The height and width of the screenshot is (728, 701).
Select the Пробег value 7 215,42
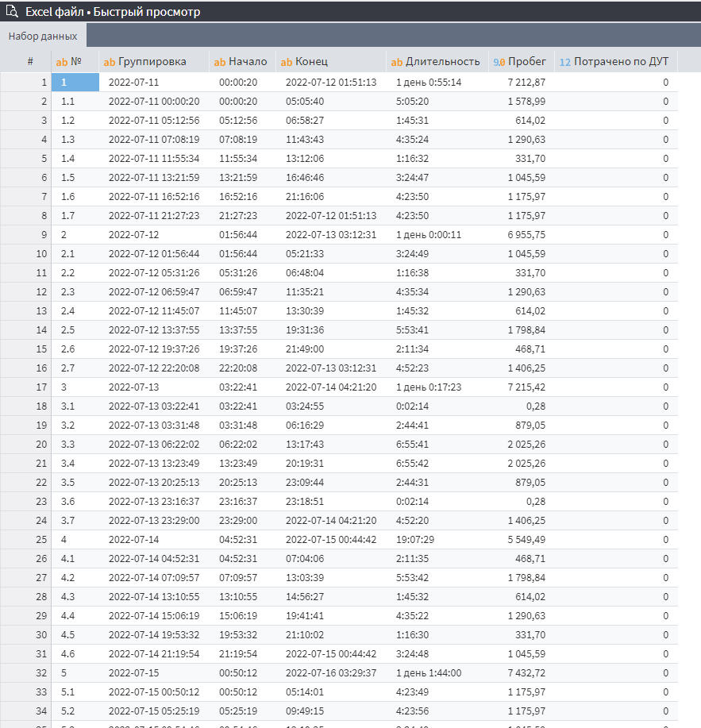point(526,387)
